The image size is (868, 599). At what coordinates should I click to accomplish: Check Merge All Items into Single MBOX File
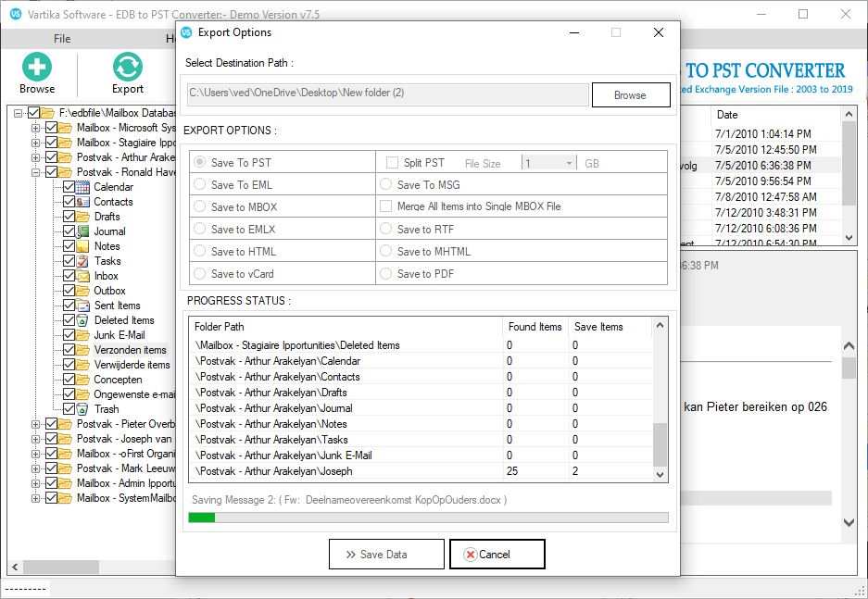386,206
